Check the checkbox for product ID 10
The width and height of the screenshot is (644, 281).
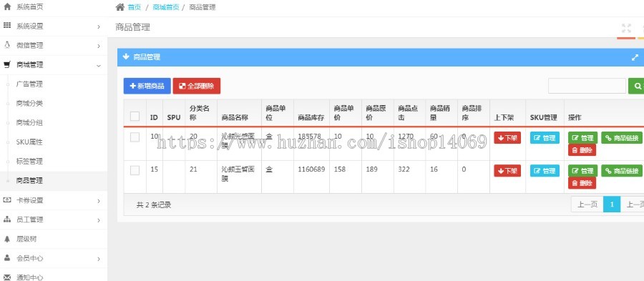point(135,137)
